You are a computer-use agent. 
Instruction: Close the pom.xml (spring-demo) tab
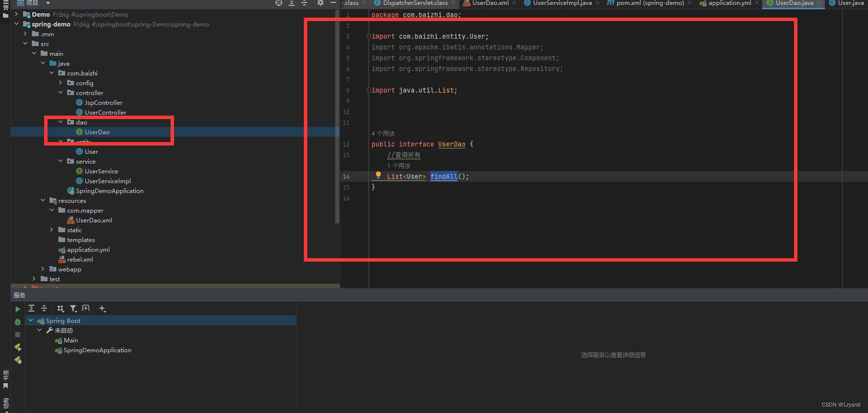coord(690,3)
